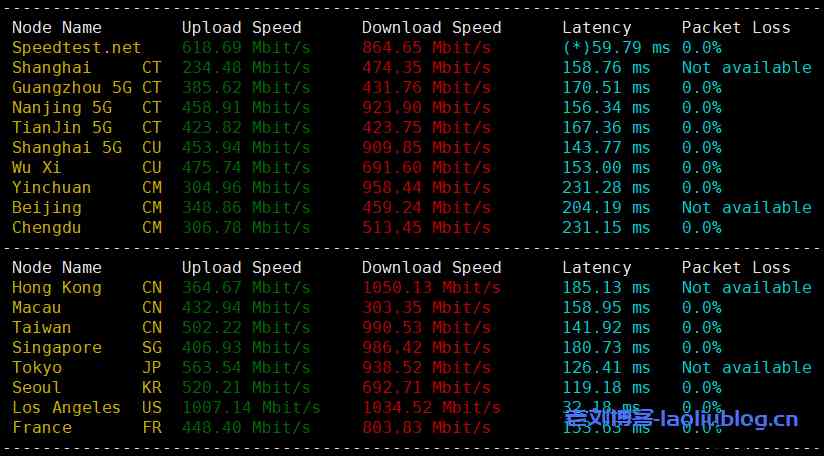Click the Yinchuan download speed value

pos(426,188)
